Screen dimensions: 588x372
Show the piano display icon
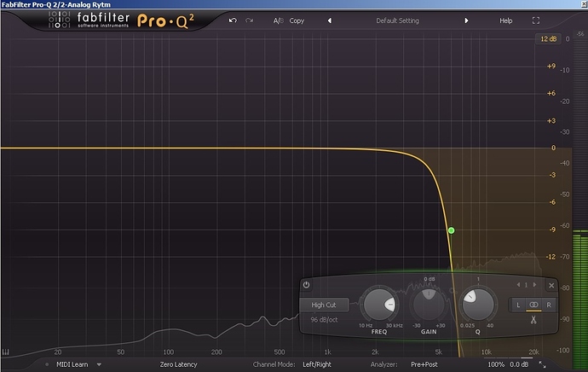(x=6, y=352)
